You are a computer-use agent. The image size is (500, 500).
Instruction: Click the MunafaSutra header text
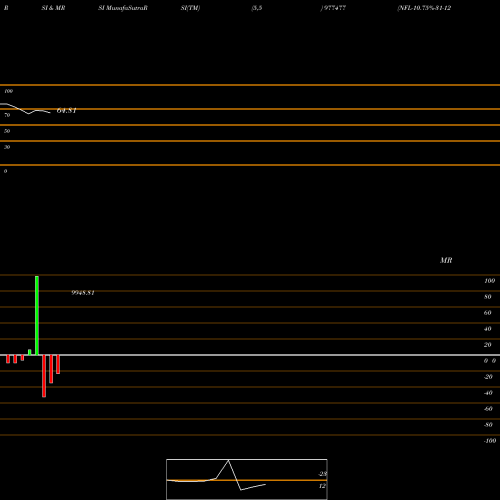(125, 8)
